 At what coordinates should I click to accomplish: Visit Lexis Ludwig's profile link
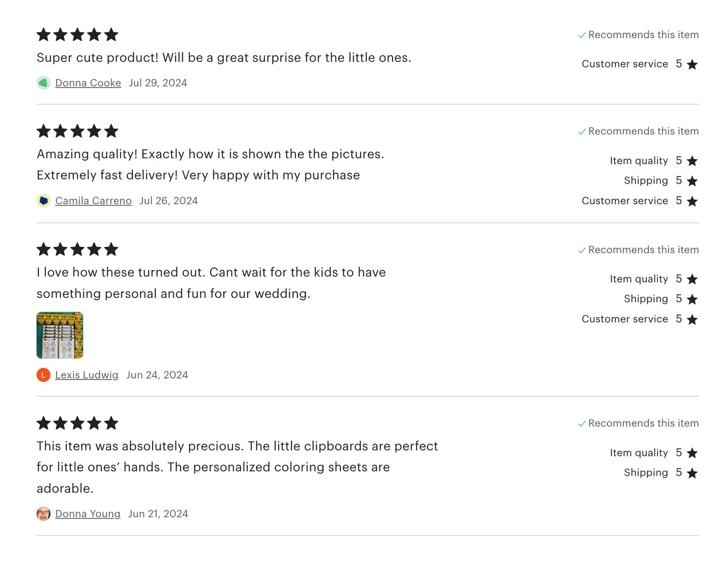pyautogui.click(x=87, y=375)
